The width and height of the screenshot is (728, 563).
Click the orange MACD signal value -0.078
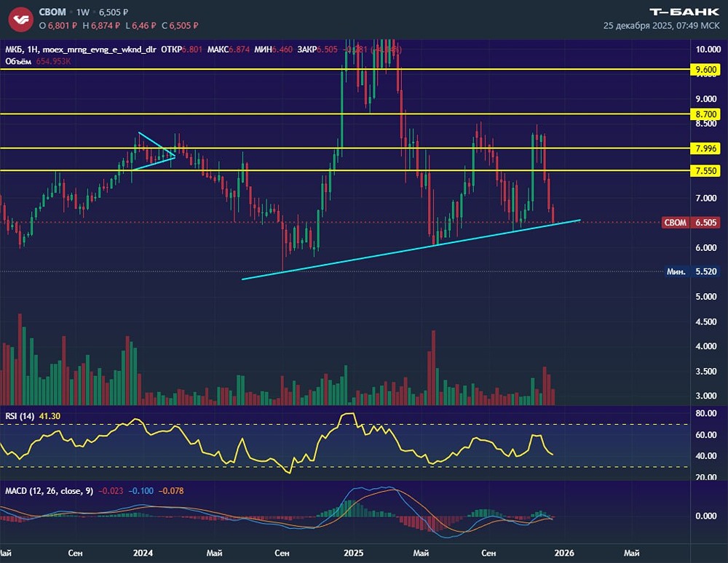(171, 491)
